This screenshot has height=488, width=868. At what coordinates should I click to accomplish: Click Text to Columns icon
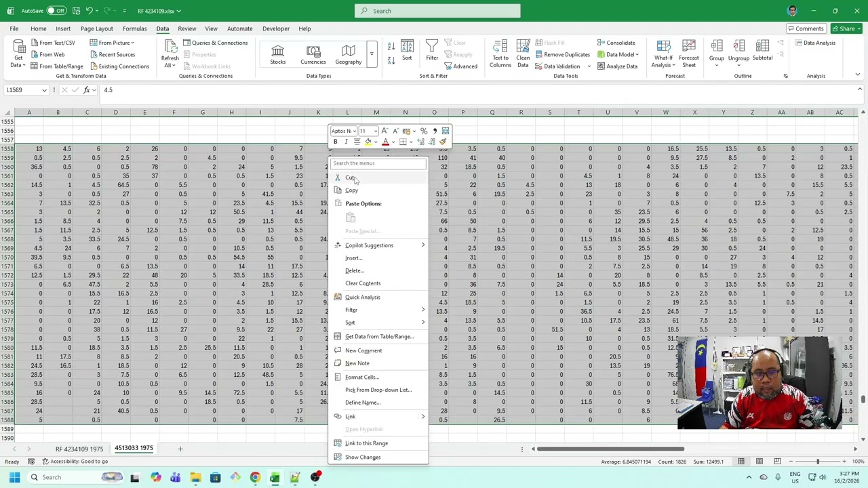point(500,54)
